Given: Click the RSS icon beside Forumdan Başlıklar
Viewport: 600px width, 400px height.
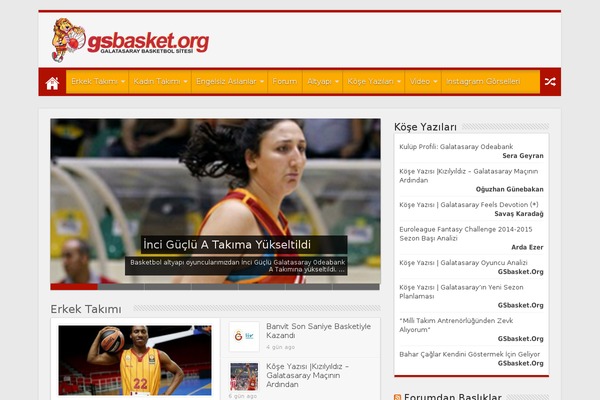Looking at the screenshot, I should tap(398, 397).
